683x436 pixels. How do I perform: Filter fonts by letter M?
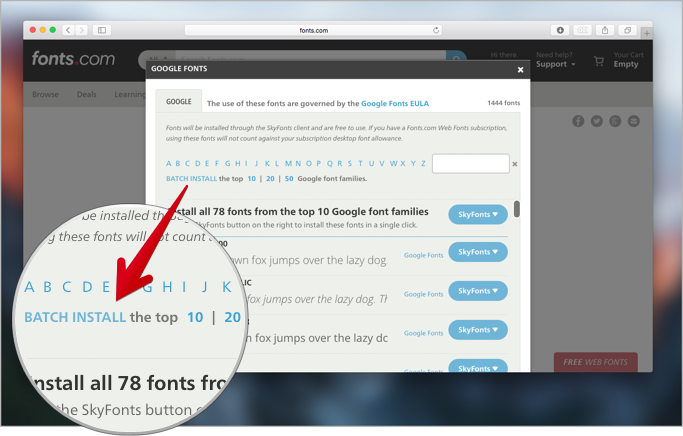(x=288, y=164)
